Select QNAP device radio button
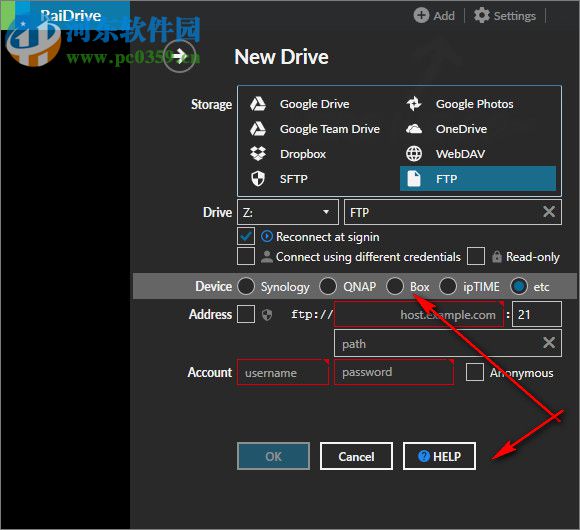 point(328,286)
